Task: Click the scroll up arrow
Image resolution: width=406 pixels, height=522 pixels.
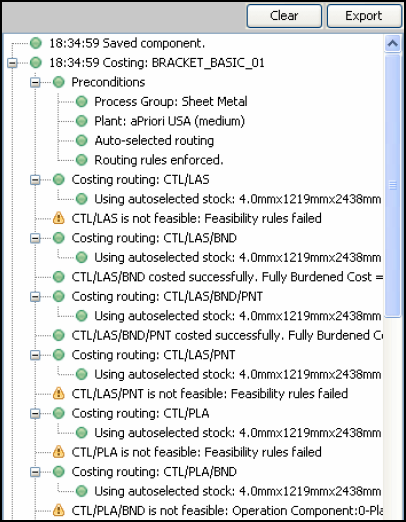Action: pos(393,44)
